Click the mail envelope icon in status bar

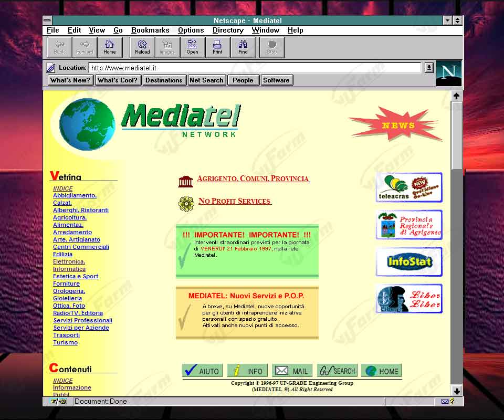pyautogui.click(x=445, y=402)
